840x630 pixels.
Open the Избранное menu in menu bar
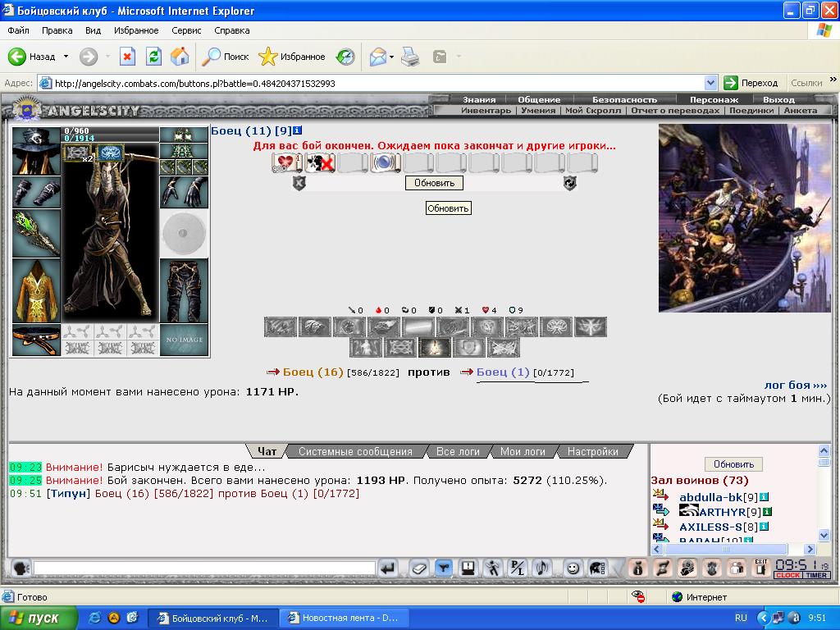[x=136, y=30]
